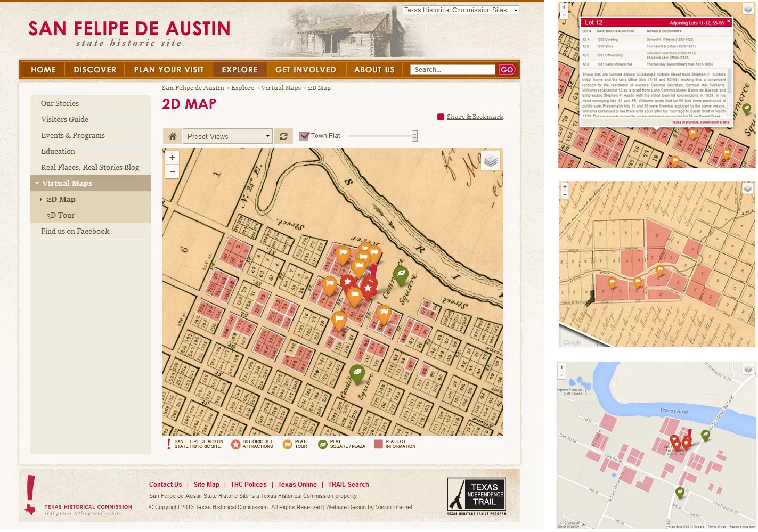Open Our Stories in the sidebar
The height and width of the screenshot is (532, 758).
pos(90,103)
